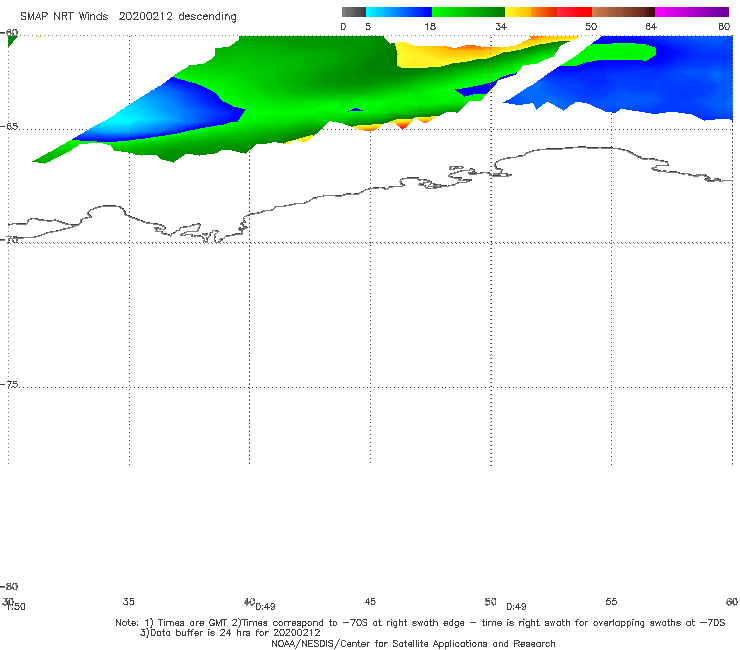Select the magenta-purple segment of the color bar

[692, 12]
